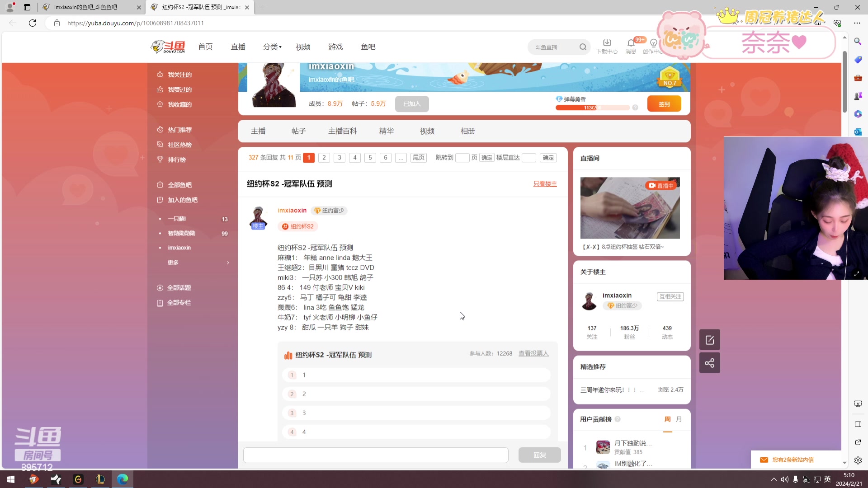Open the hot recommendations sidebar item
The width and height of the screenshot is (868, 488).
pos(179,130)
